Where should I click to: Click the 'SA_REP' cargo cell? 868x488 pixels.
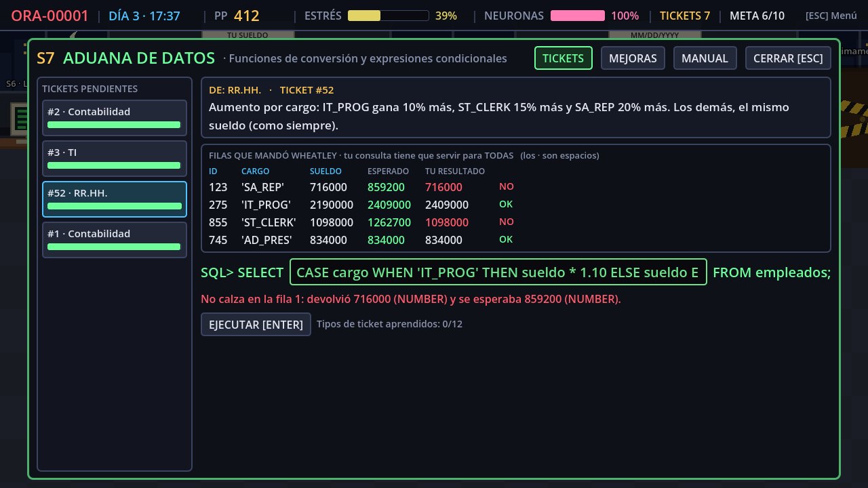point(262,187)
